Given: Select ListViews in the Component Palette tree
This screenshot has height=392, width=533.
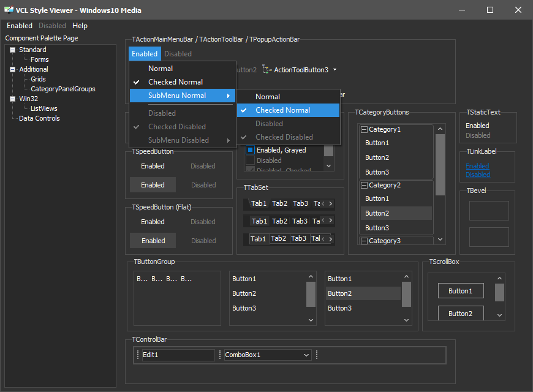Looking at the screenshot, I should pos(44,108).
